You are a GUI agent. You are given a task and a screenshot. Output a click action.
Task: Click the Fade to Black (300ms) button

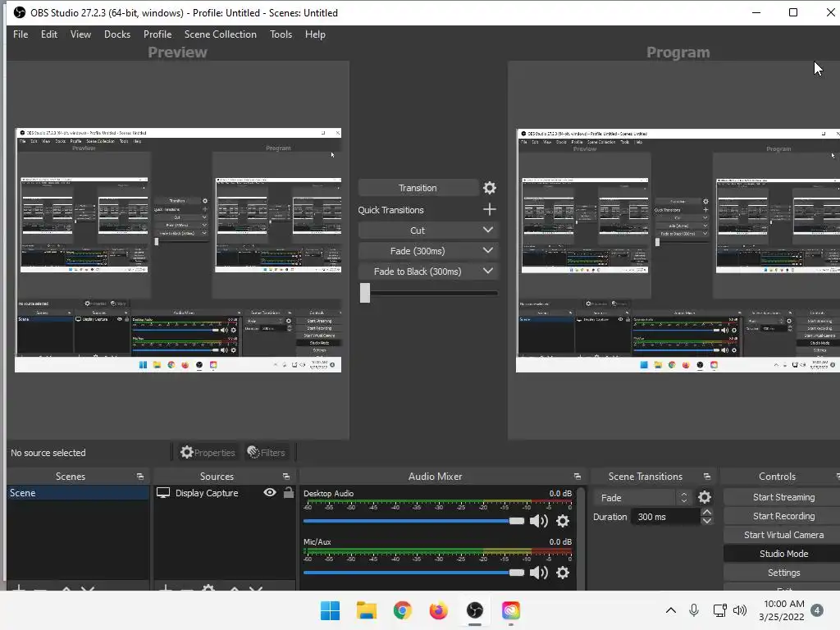[418, 272]
